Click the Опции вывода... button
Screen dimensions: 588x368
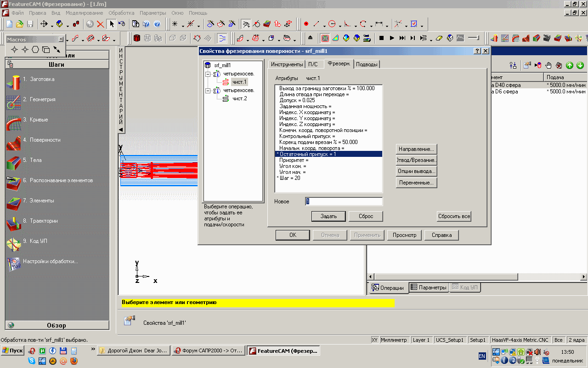pyautogui.click(x=416, y=171)
